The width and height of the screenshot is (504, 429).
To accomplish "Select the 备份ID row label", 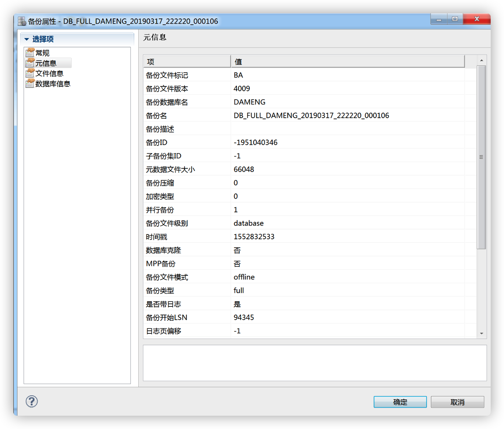I will click(x=156, y=143).
